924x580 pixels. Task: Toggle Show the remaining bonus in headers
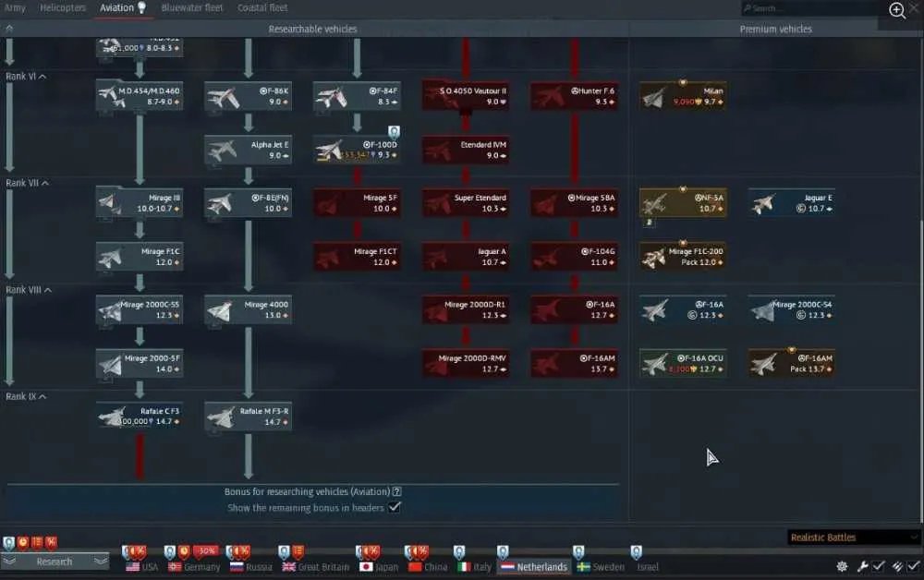[x=395, y=507]
